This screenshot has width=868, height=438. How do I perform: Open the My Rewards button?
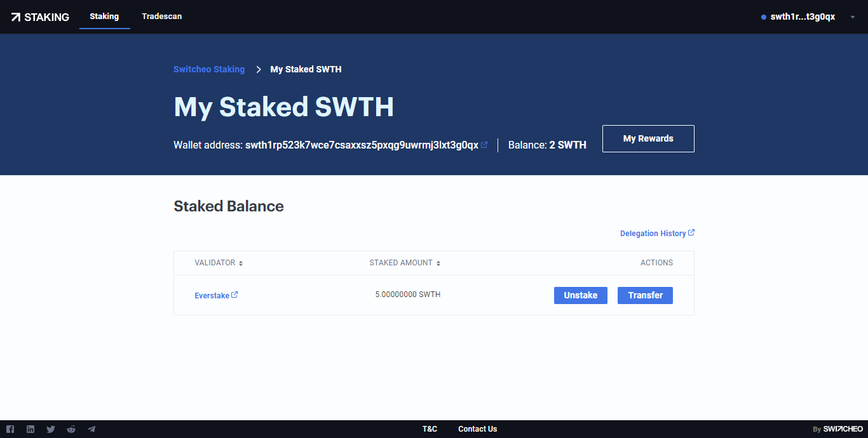(648, 138)
